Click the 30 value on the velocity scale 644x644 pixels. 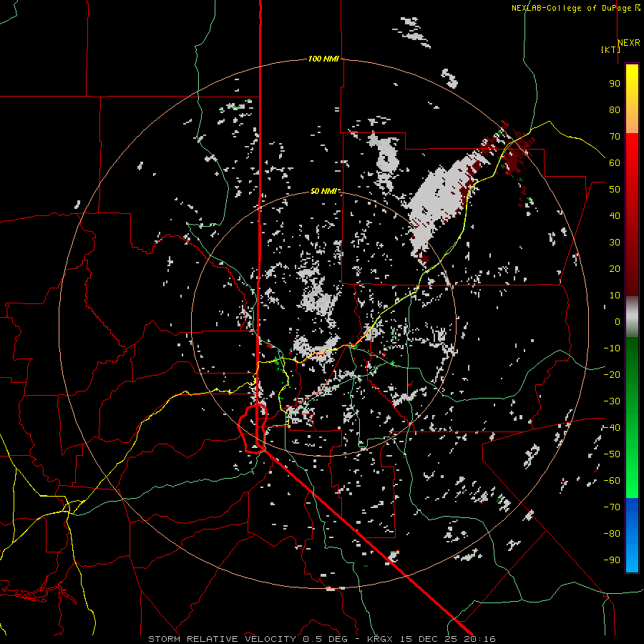tap(615, 243)
